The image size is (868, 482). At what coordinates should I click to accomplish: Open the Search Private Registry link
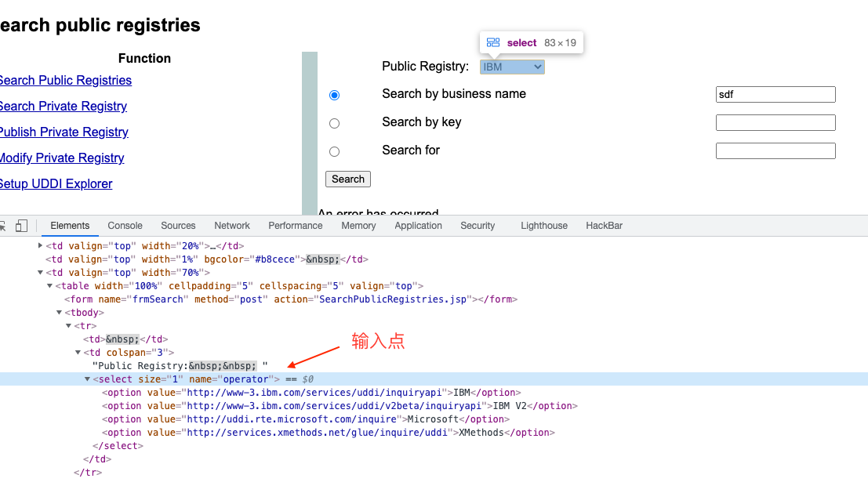point(63,107)
